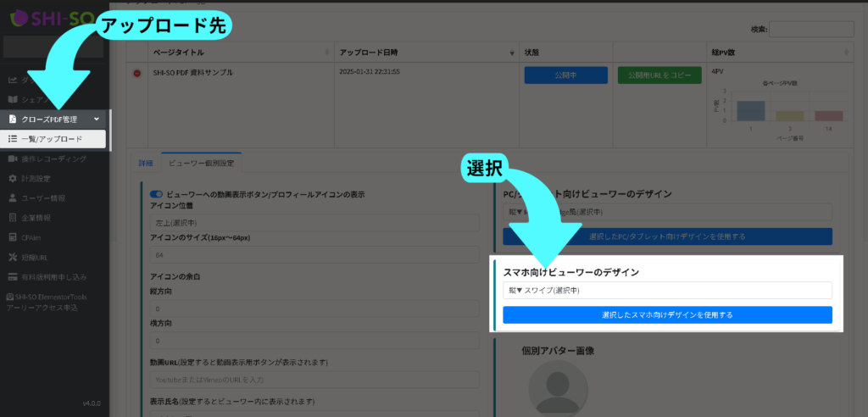Image resolution: width=868 pixels, height=417 pixels.
Task: Click the 検索 search field
Action: [811, 30]
